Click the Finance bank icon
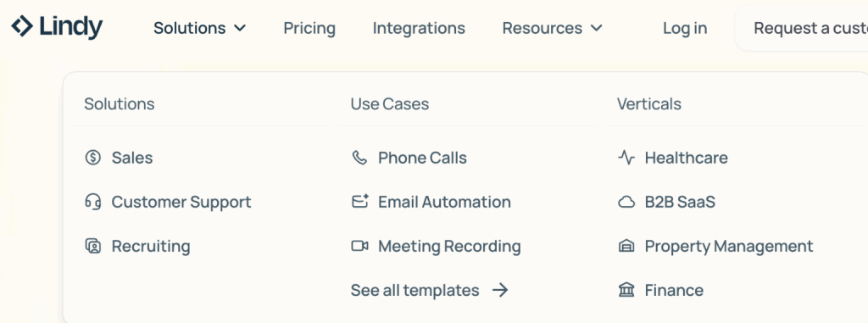Image resolution: width=868 pixels, height=323 pixels. pos(626,290)
